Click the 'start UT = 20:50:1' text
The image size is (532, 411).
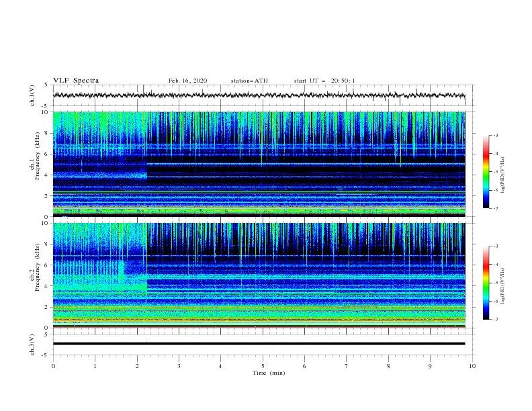pyautogui.click(x=324, y=81)
